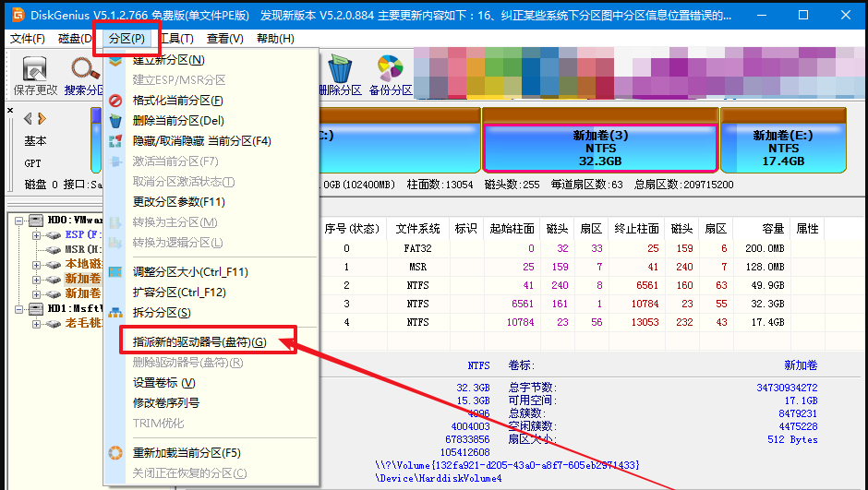Click the 新加卷 volume label value
Viewport: 868px width, 490px height.
tap(801, 365)
